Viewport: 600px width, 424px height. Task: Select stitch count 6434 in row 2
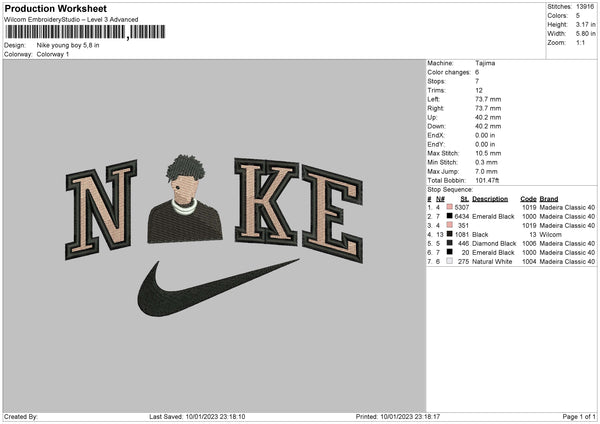point(461,217)
